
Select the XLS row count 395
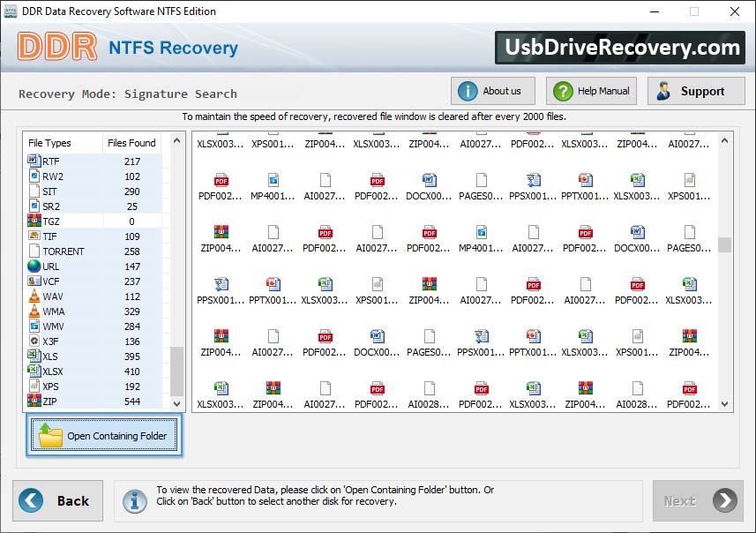tap(132, 356)
